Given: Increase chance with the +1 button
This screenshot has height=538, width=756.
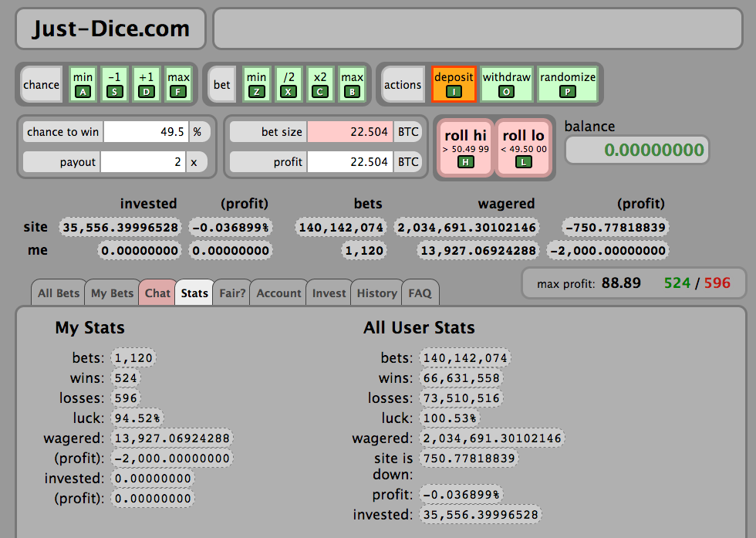Looking at the screenshot, I should tap(146, 84).
